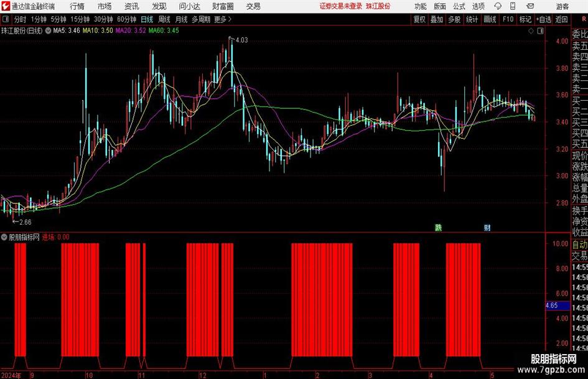The width and height of the screenshot is (588, 379).
Task: Expand the 股朋指标网 indicator settings arrow
Action: (4, 237)
